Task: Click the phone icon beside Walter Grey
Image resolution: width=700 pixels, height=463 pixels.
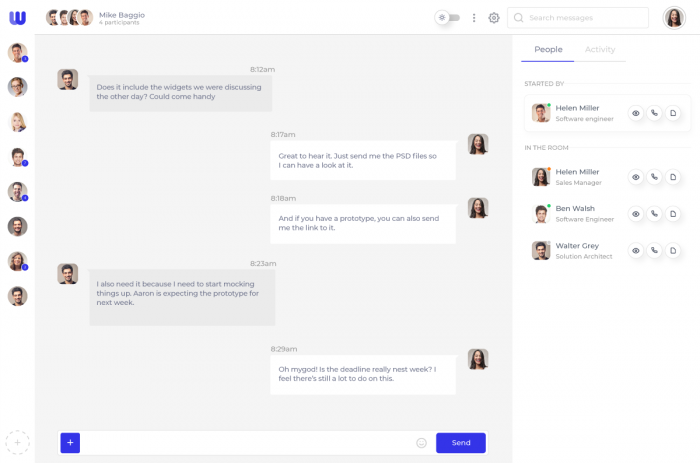Action: point(654,250)
